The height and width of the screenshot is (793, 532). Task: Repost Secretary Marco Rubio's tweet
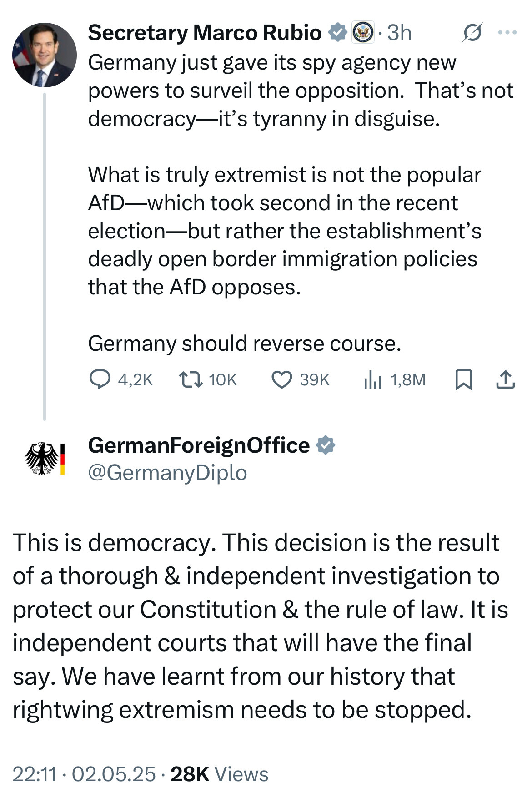click(x=191, y=379)
